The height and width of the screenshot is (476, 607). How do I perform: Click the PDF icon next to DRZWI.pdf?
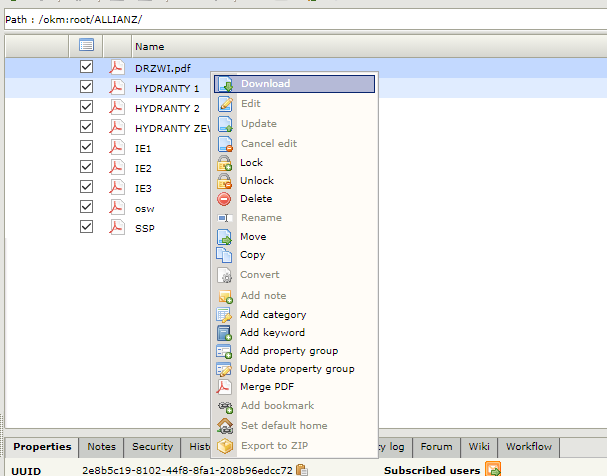(x=116, y=67)
